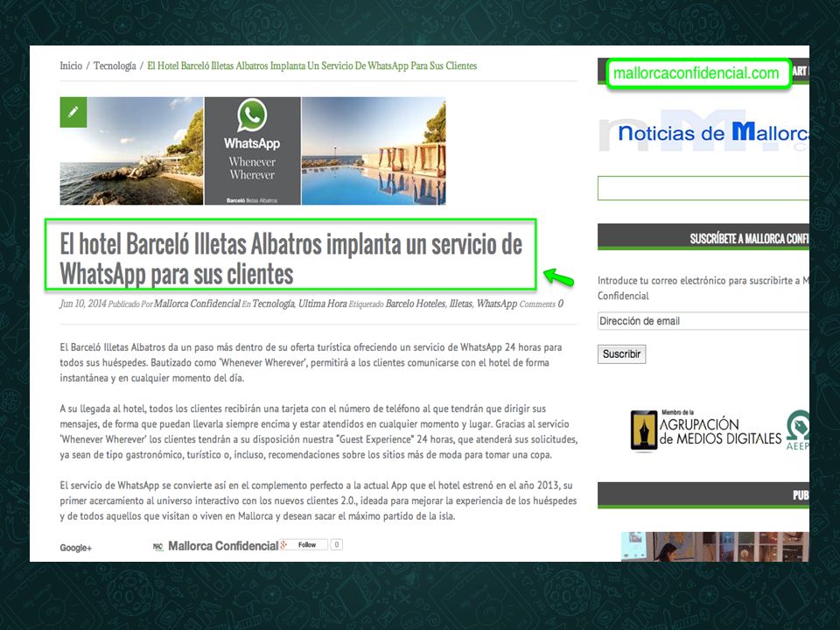Open the sidebar advertisement photo thumbnail

point(715,546)
